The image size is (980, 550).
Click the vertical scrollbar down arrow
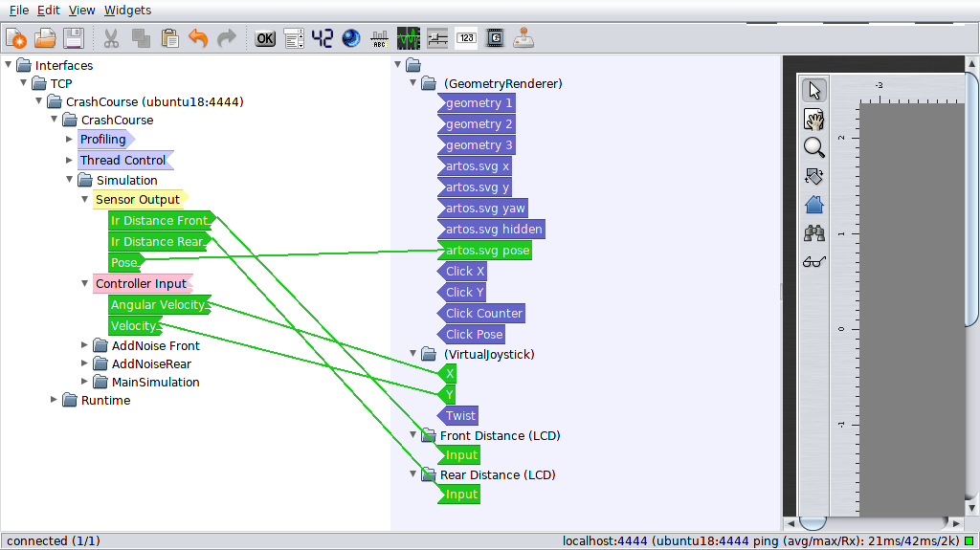point(972,508)
